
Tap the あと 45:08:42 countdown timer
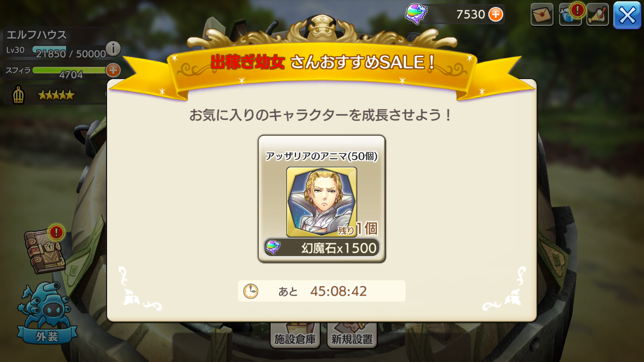322,291
